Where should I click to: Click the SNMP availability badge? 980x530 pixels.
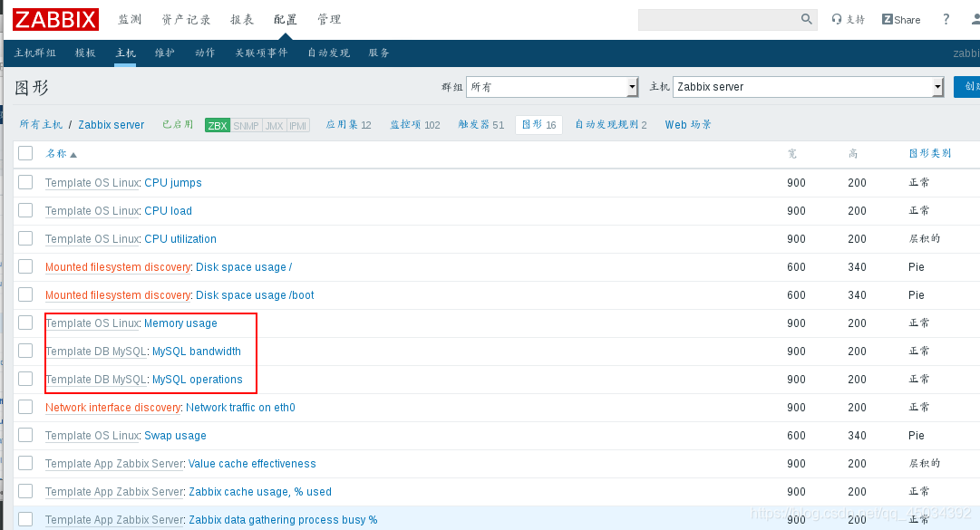(246, 125)
